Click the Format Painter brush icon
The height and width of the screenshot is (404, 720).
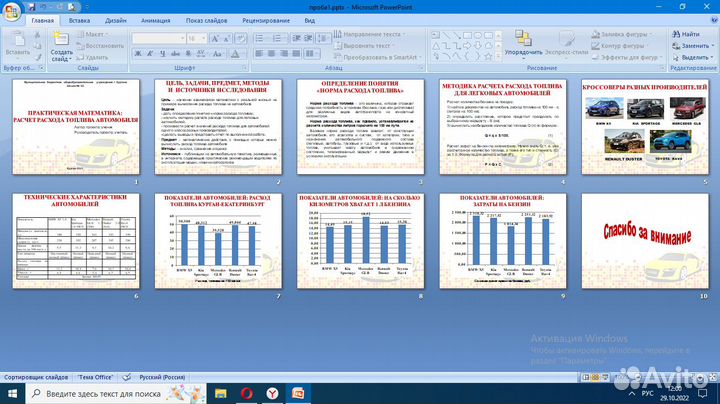point(38,57)
